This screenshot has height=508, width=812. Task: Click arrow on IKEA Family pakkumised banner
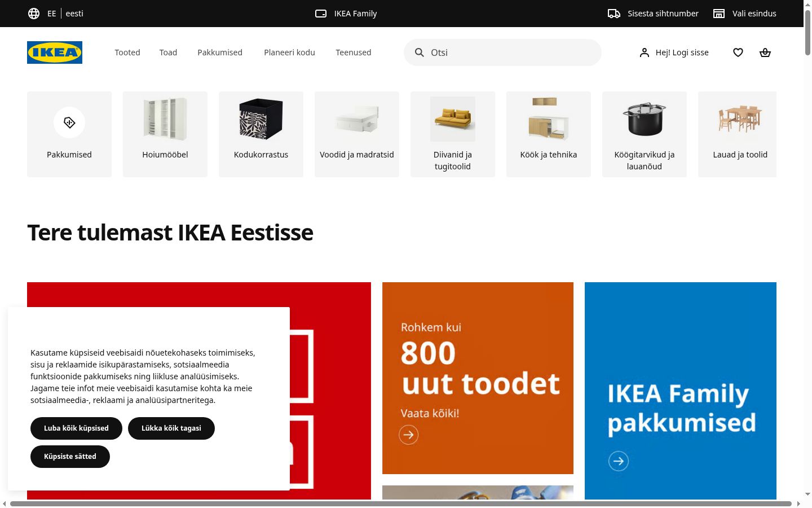[x=619, y=461]
